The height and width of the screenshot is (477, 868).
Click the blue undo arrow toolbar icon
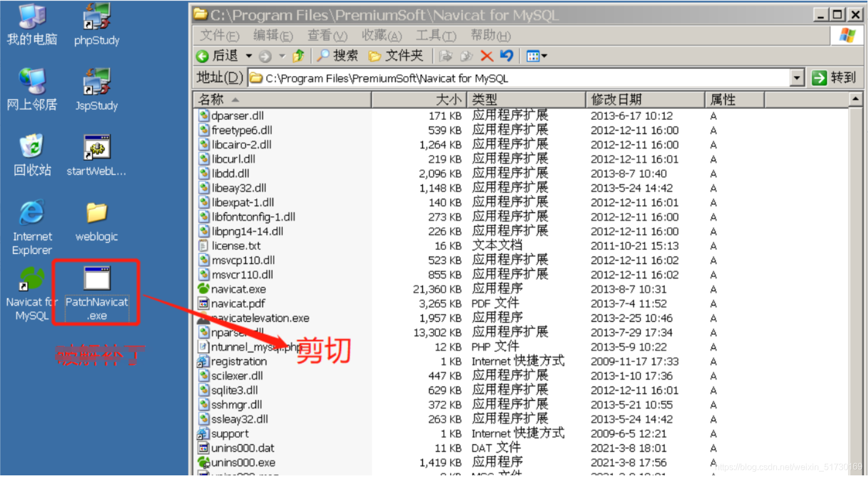pyautogui.click(x=507, y=56)
